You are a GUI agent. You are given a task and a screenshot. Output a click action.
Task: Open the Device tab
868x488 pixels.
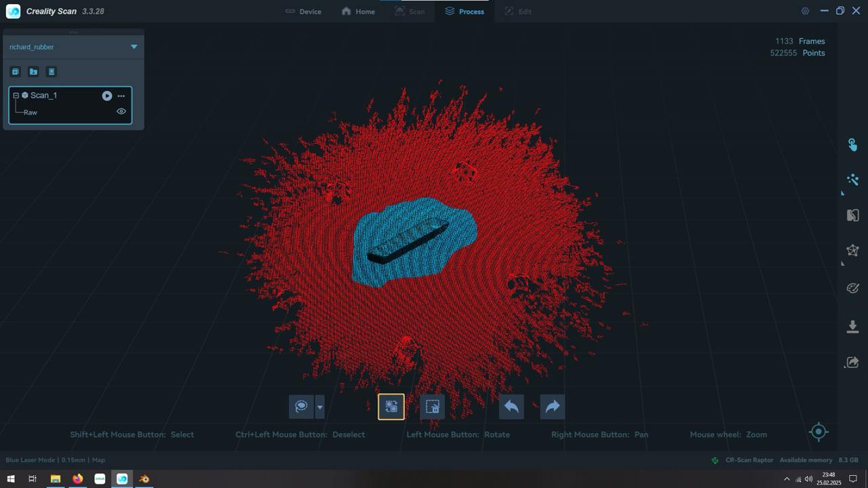click(303, 12)
